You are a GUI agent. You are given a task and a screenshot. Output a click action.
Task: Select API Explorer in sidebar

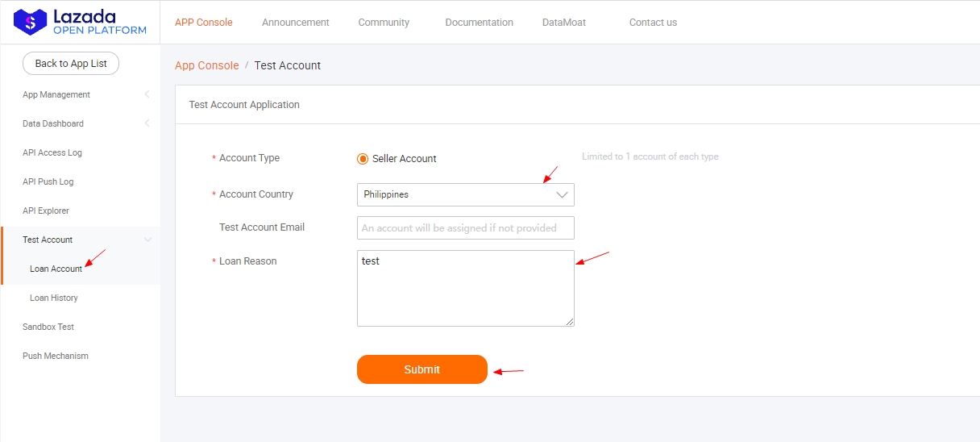[46, 211]
